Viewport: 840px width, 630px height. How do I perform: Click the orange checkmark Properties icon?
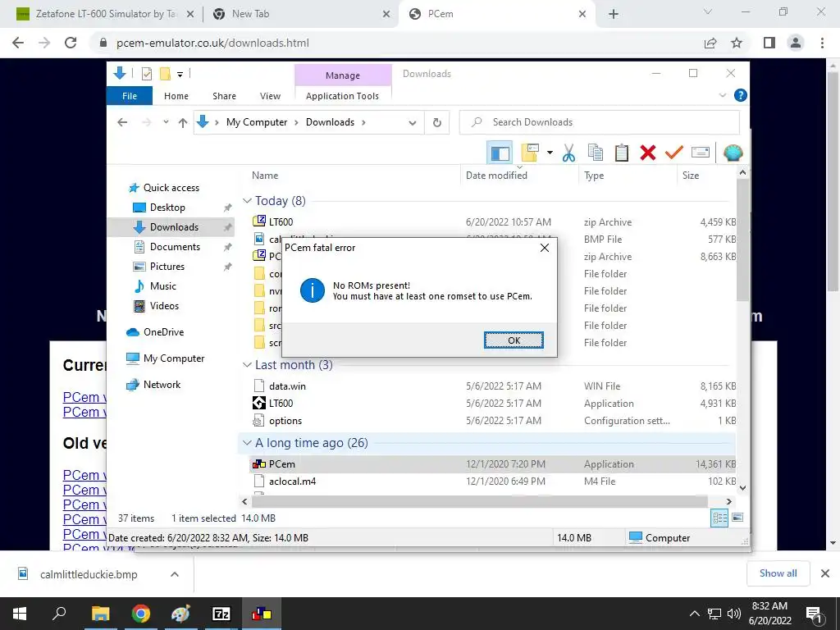click(674, 153)
